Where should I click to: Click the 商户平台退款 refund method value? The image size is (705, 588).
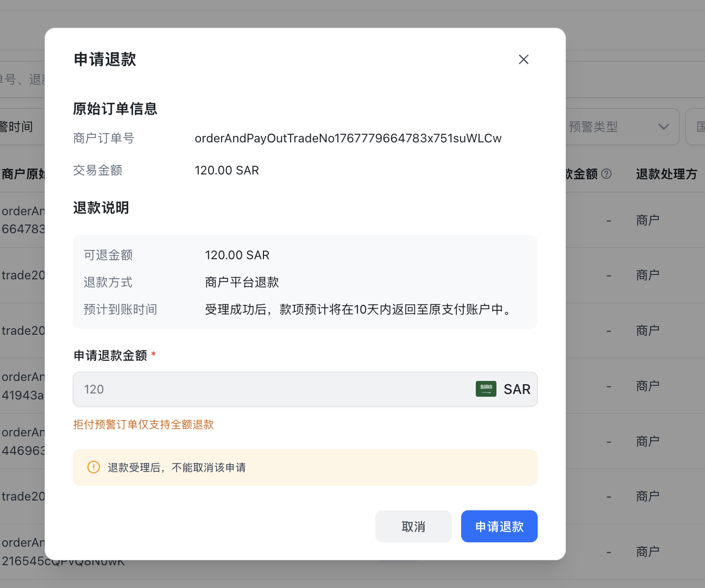pos(242,282)
